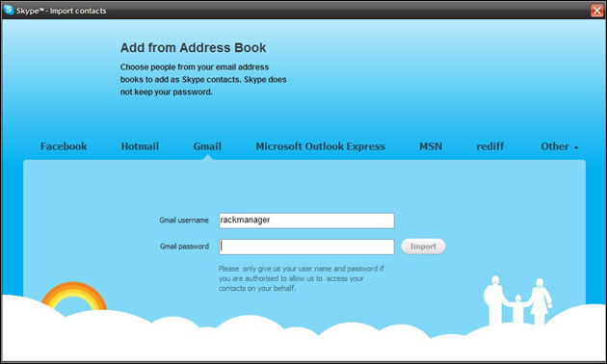Click the Skype logo in title bar
This screenshot has height=364, width=607.
click(9, 10)
